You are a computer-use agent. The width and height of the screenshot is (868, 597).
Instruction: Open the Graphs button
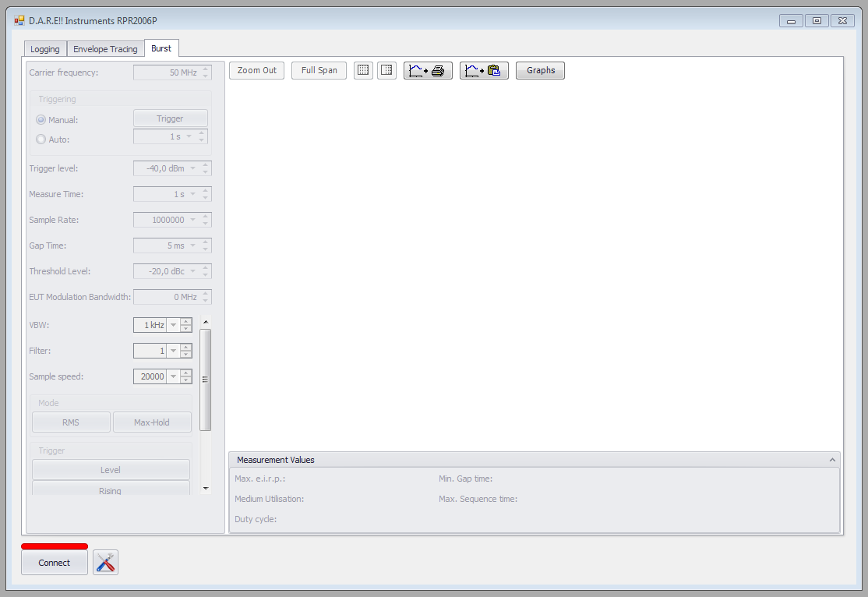[540, 70]
